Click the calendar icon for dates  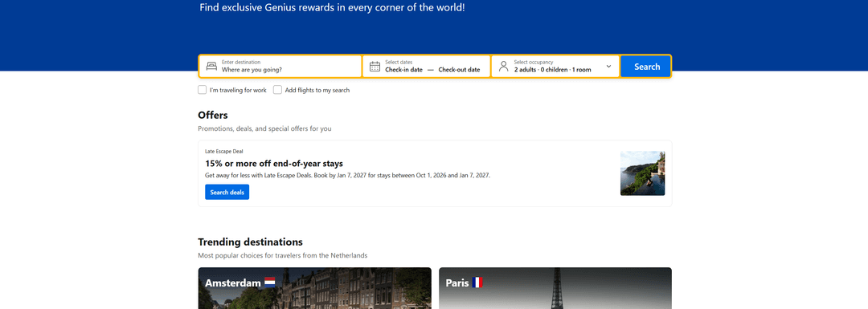(x=375, y=67)
